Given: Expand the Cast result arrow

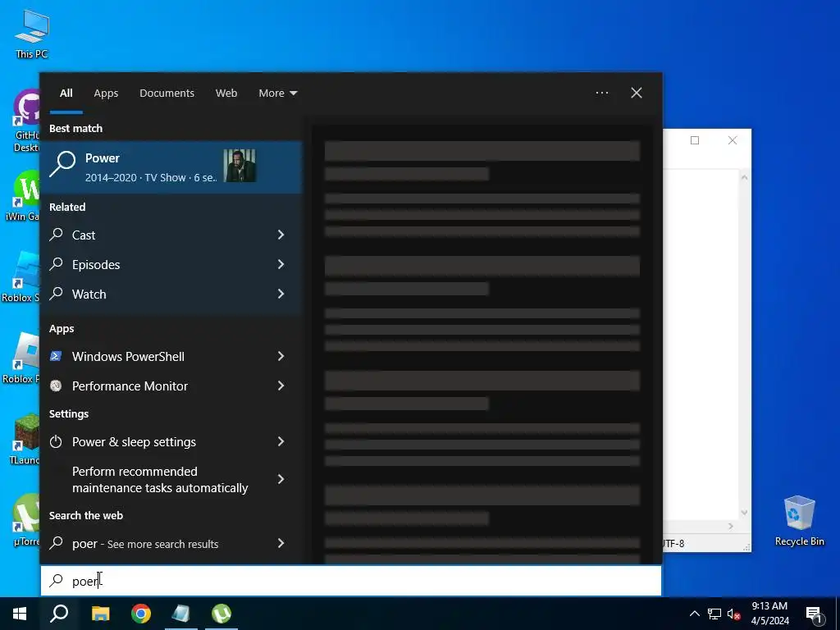Looking at the screenshot, I should [x=281, y=235].
